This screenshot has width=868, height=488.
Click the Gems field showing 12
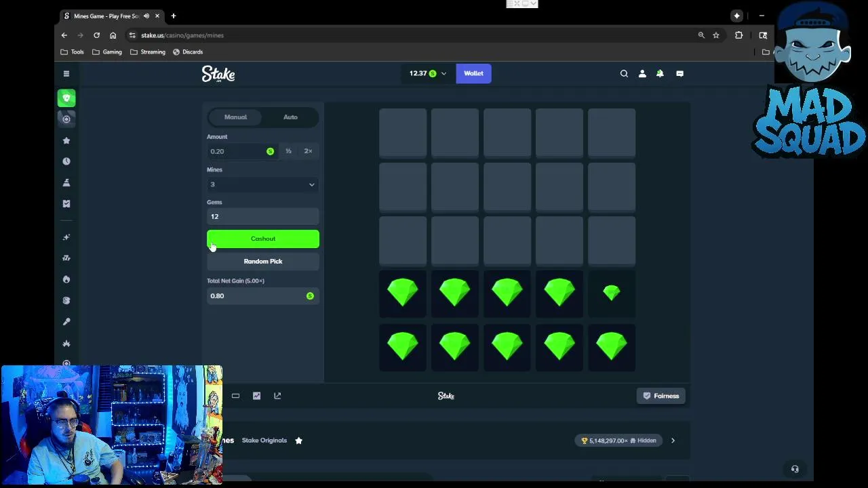tap(262, 216)
